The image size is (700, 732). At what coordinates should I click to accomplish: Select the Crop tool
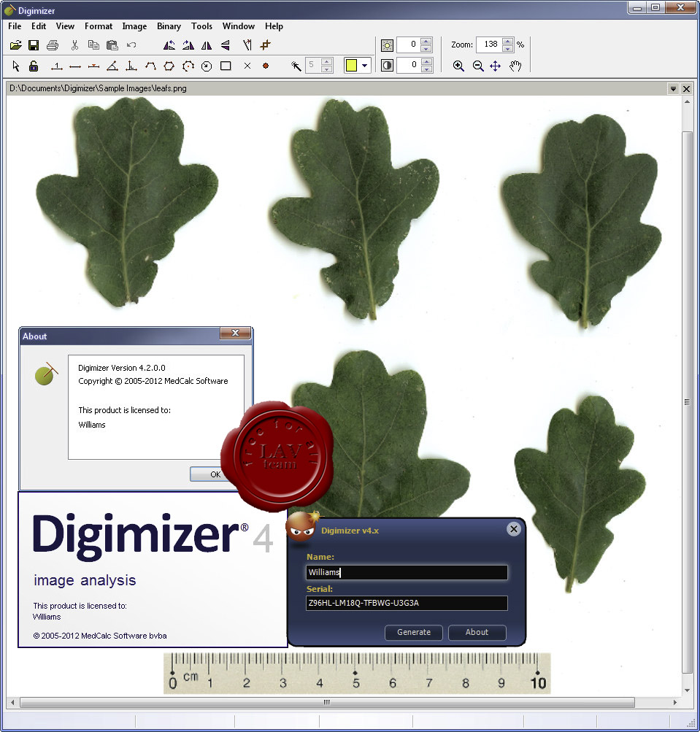pyautogui.click(x=266, y=45)
